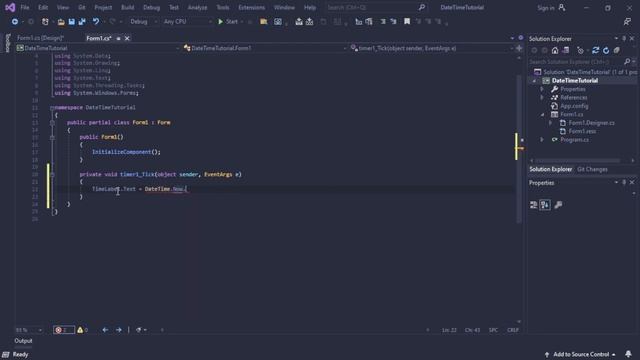Open the Build menu
The width and height of the screenshot is (640, 360).
[127, 7]
